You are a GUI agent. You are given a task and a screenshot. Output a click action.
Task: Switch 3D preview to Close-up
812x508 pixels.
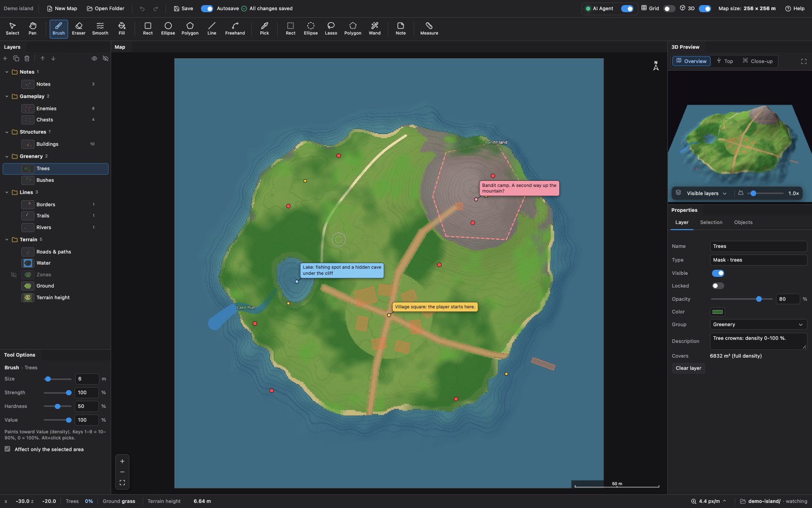[x=758, y=61]
